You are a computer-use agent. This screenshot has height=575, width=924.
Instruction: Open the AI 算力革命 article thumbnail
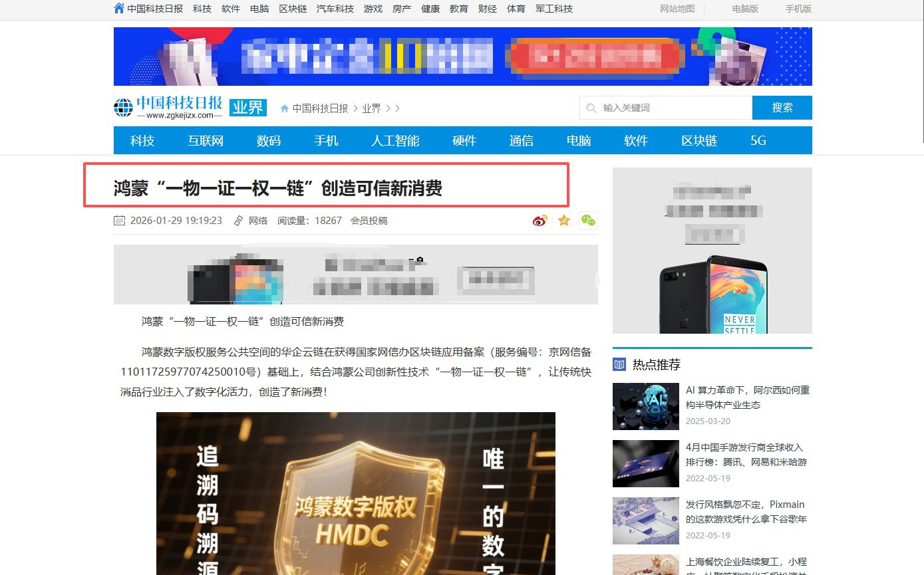[x=646, y=406]
